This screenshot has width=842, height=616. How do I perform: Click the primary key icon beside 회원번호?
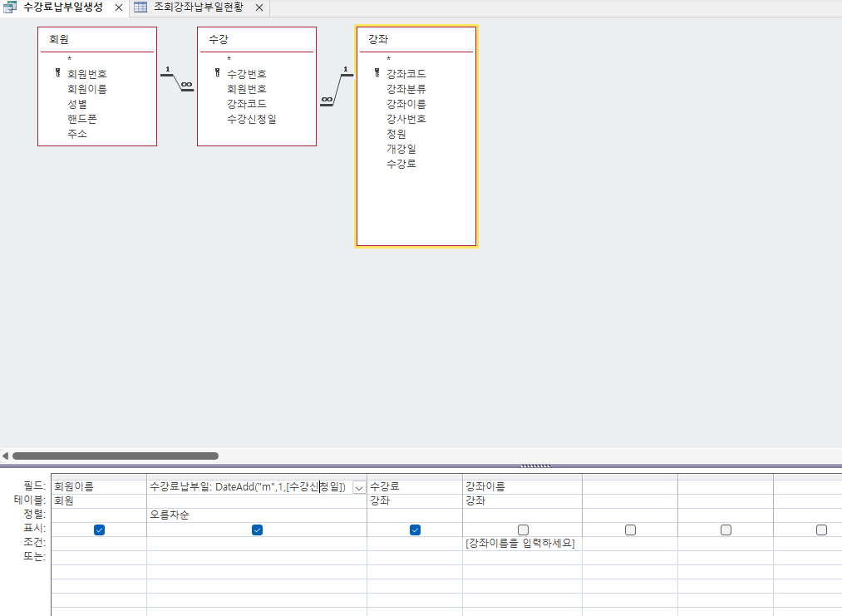pos(57,74)
